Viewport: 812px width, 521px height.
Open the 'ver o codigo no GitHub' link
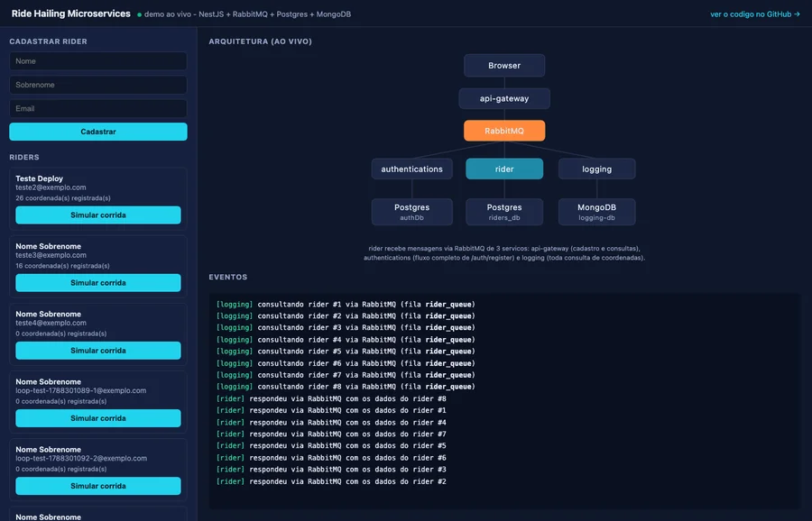pyautogui.click(x=754, y=14)
